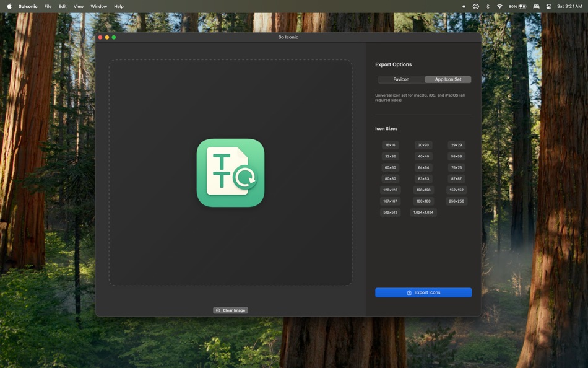This screenshot has height=368, width=588.
Task: Click the uploaded icon preview image
Action: pos(230,172)
